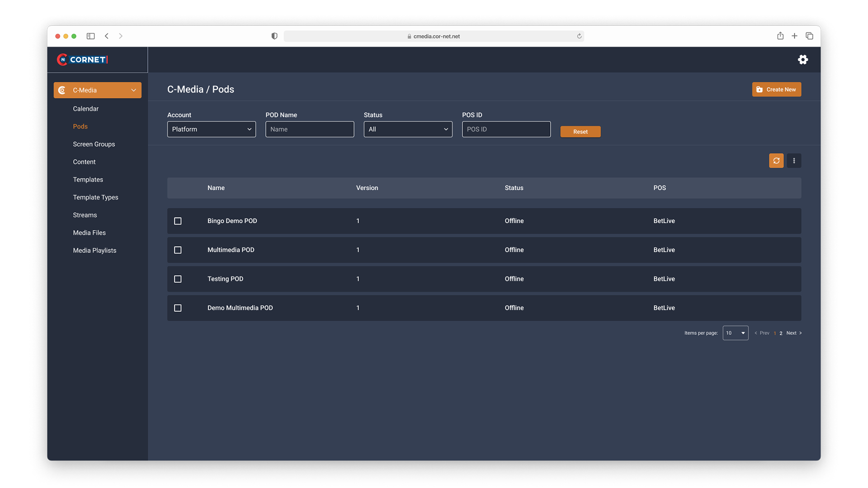
Task: Click the Bingo Demo POD name
Action: coord(232,221)
